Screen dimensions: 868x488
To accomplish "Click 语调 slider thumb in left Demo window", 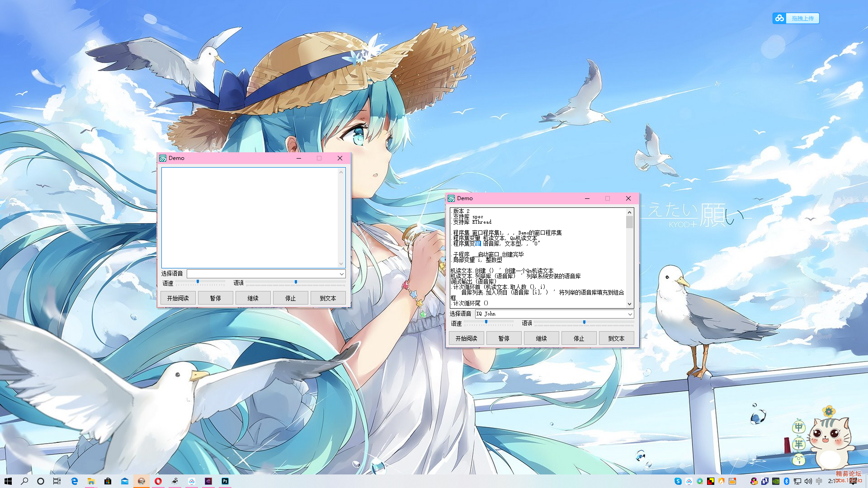I will (x=296, y=282).
